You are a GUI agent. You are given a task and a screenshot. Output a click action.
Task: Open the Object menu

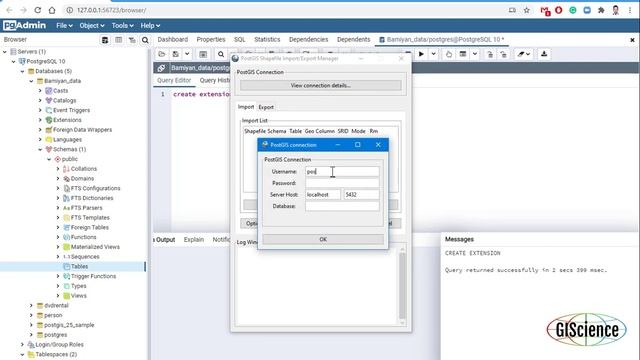pyautogui.click(x=92, y=26)
